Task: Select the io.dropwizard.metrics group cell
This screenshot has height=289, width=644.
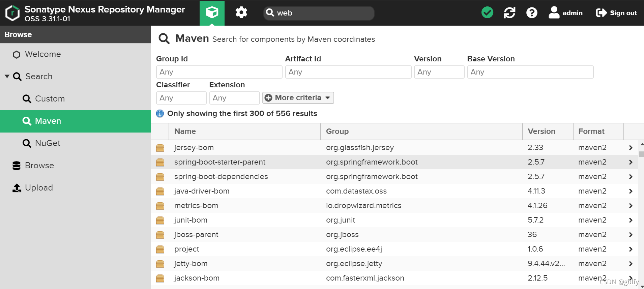Action: pos(363,206)
